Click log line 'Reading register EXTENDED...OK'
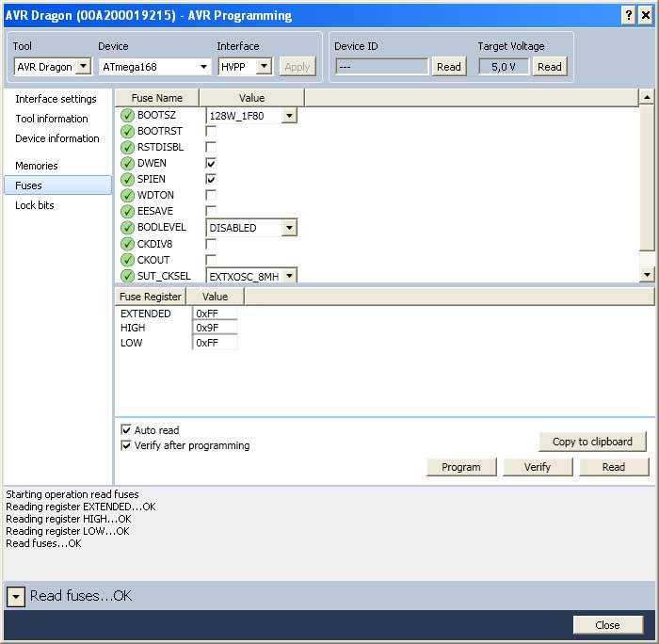Viewport: 659px width, 644px height. click(81, 507)
